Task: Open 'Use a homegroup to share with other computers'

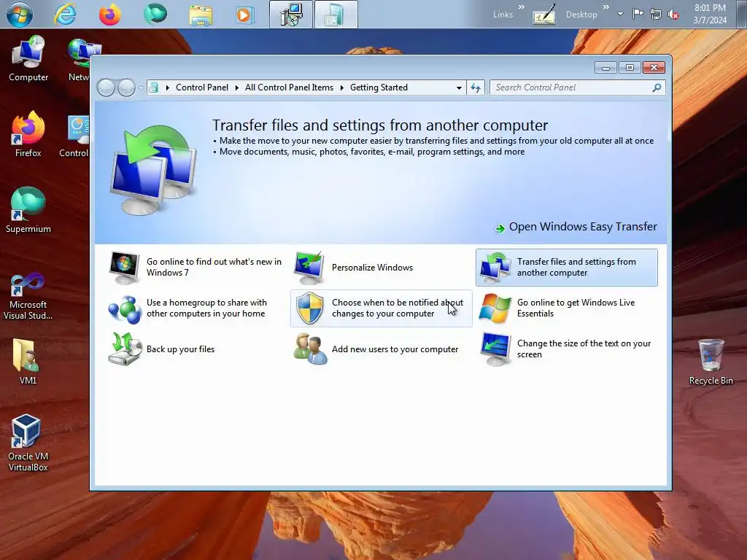Action: [206, 308]
